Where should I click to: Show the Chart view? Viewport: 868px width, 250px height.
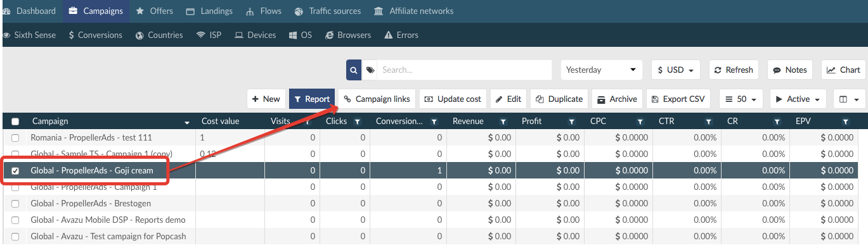coord(843,70)
